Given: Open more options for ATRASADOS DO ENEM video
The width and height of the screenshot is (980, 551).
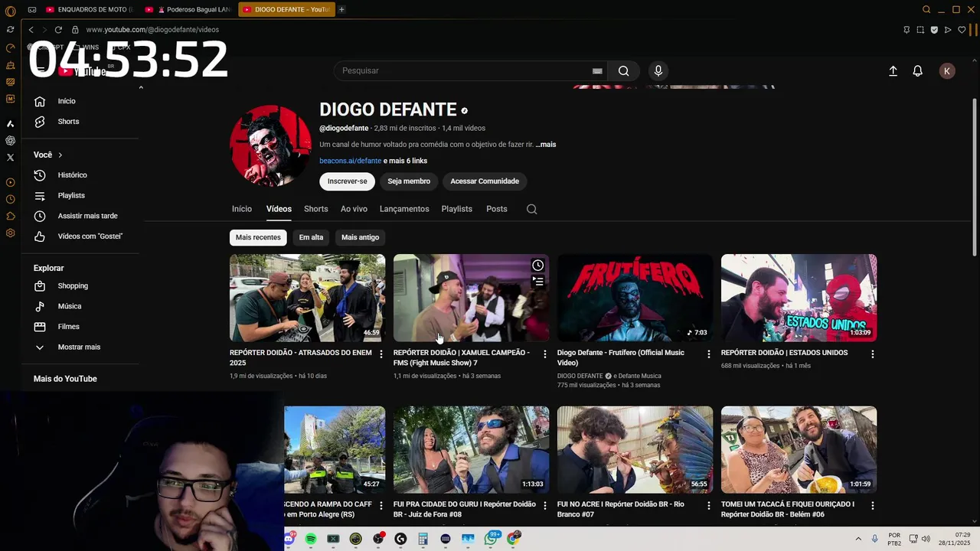Looking at the screenshot, I should pos(381,354).
